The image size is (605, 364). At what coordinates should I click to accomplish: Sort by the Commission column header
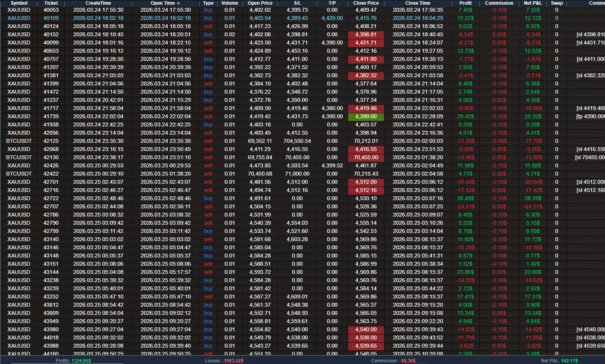499,3
